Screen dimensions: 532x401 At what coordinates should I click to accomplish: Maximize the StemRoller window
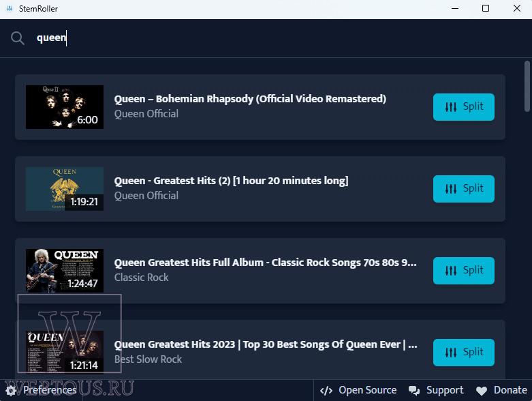pos(486,8)
